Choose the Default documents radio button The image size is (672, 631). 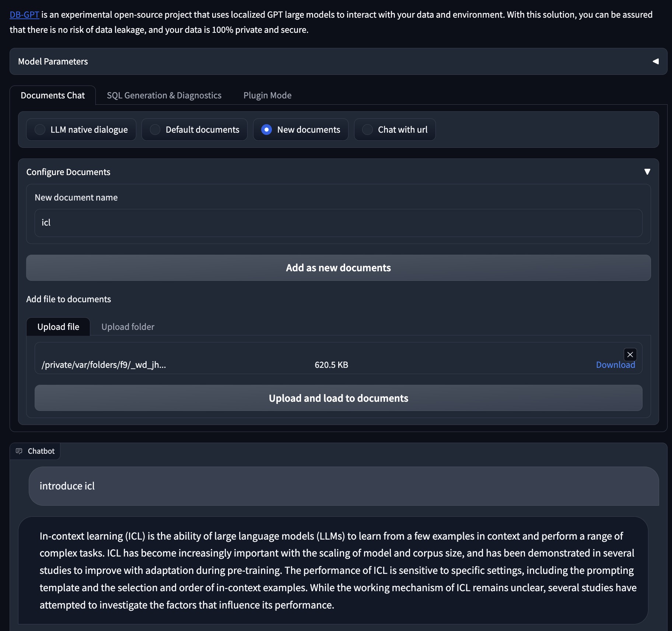(x=155, y=130)
